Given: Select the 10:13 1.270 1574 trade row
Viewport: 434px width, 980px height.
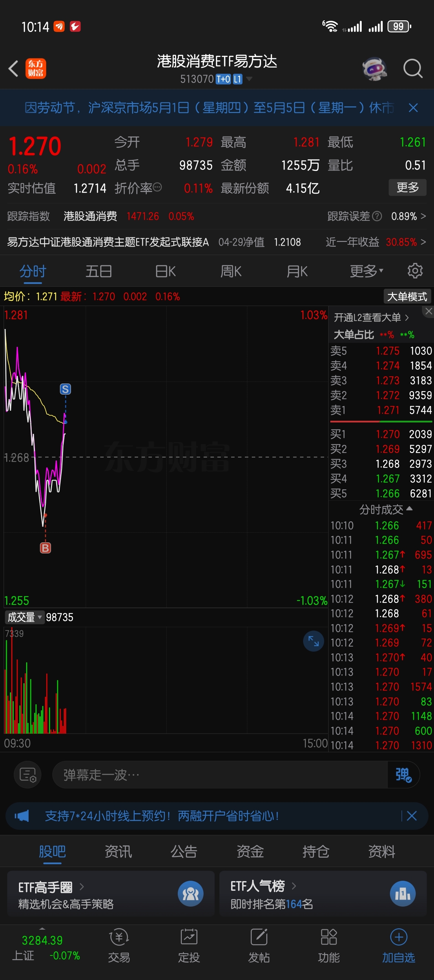Looking at the screenshot, I should tap(381, 687).
